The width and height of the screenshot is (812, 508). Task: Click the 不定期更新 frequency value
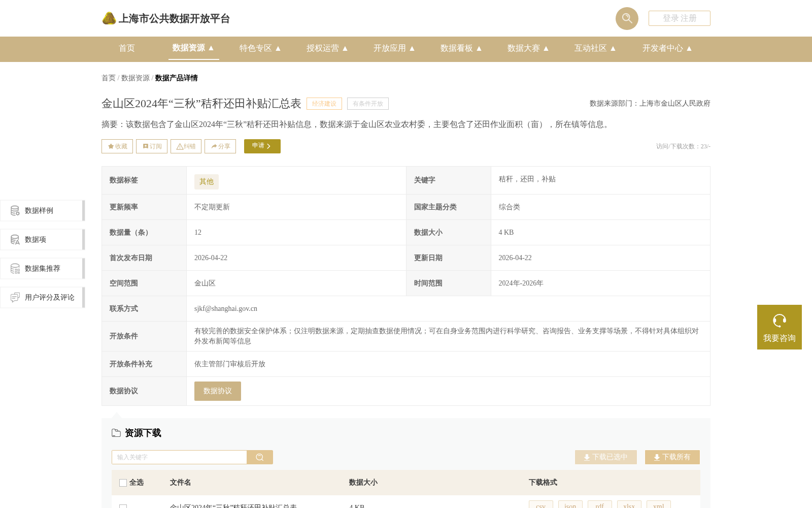[x=212, y=207]
